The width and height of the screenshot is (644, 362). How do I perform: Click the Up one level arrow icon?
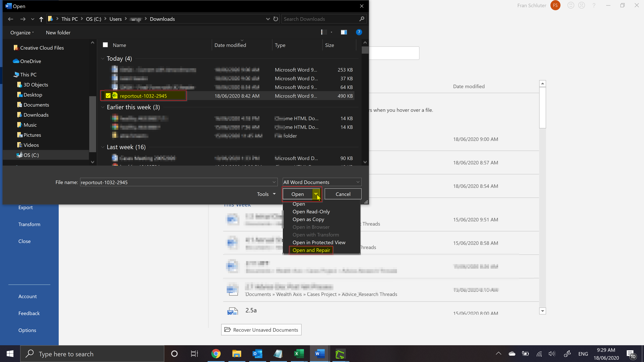tap(41, 19)
